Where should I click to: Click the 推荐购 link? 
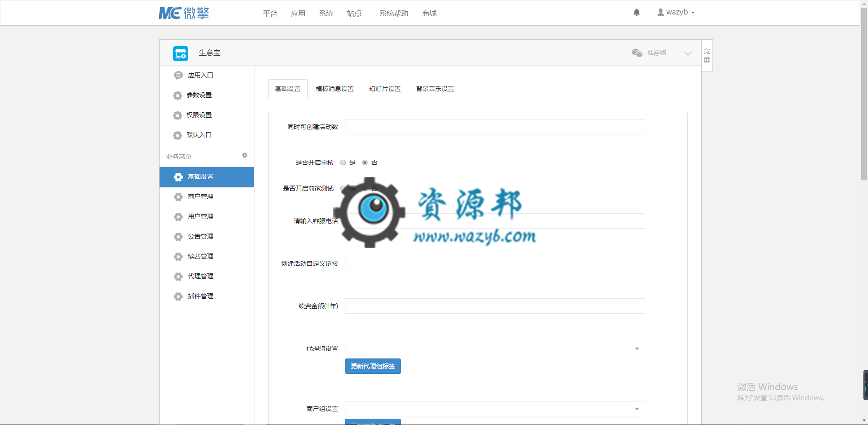point(656,53)
